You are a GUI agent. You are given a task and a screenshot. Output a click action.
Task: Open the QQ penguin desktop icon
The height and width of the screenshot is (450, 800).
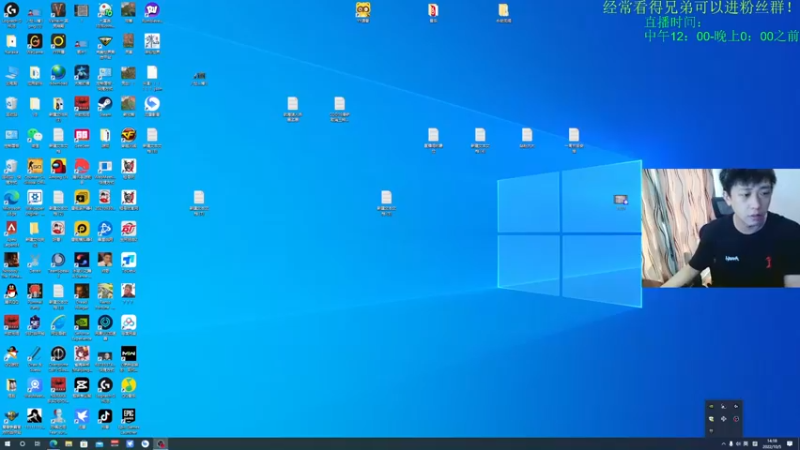[x=11, y=291]
